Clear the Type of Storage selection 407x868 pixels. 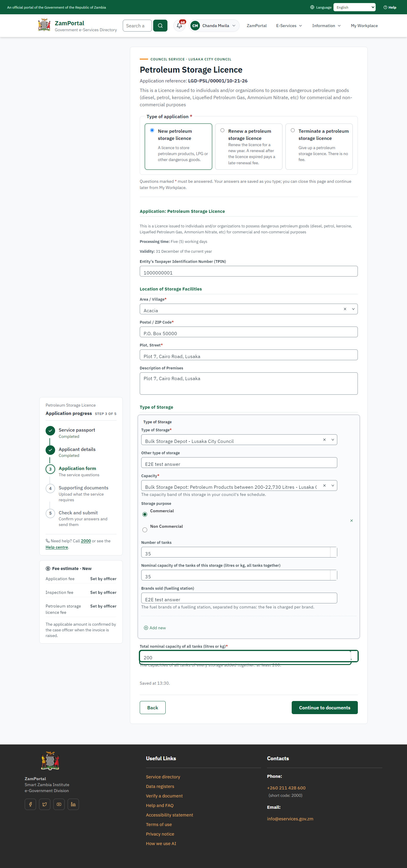pyautogui.click(x=324, y=440)
